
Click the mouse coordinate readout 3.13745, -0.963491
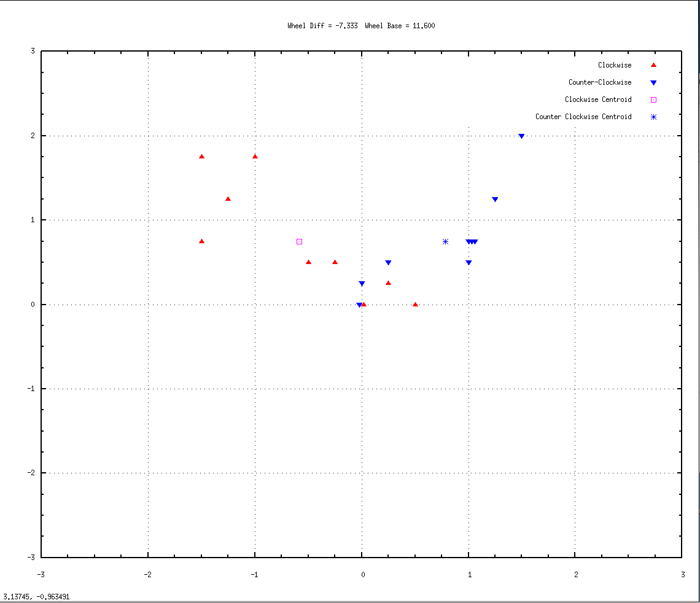(36, 597)
